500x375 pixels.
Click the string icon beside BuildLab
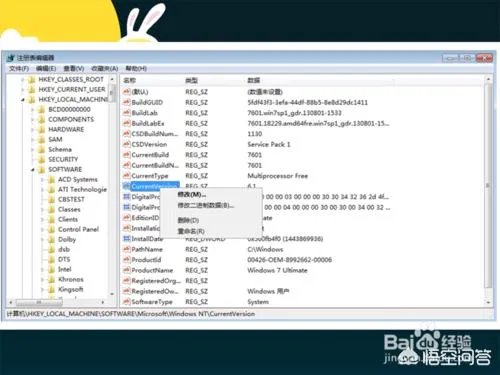pyautogui.click(x=127, y=113)
